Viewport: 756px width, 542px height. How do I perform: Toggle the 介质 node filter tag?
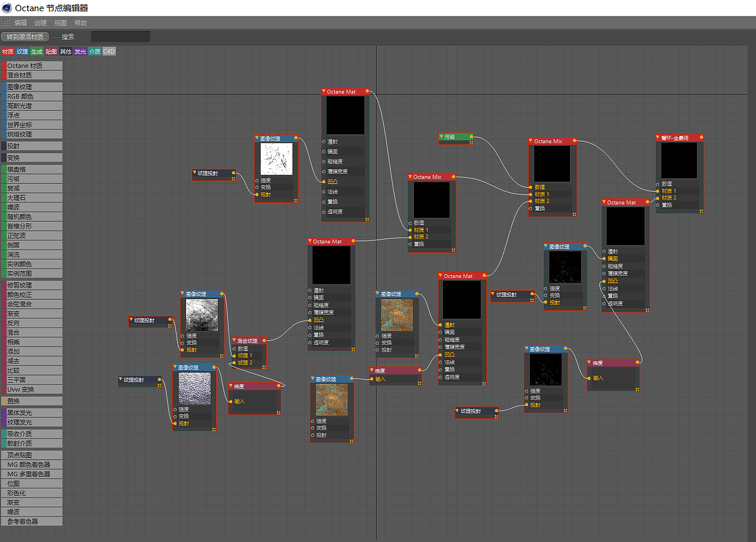(x=94, y=51)
